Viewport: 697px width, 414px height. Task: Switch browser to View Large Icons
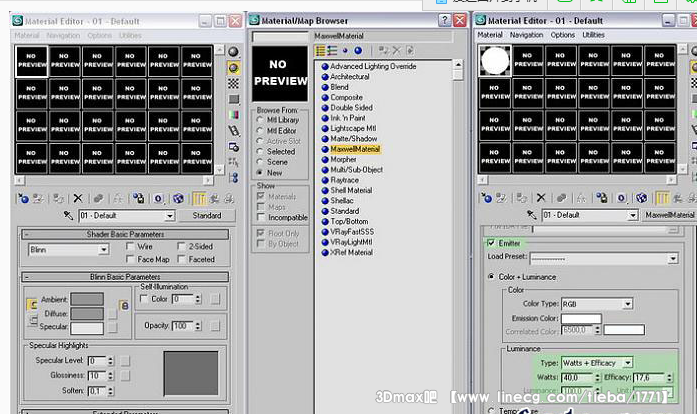(x=358, y=51)
